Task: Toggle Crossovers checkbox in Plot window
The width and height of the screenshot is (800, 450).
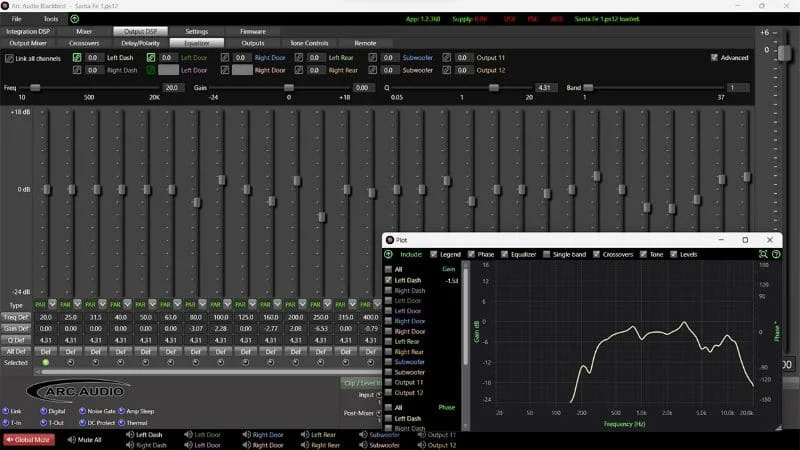Action: point(596,254)
